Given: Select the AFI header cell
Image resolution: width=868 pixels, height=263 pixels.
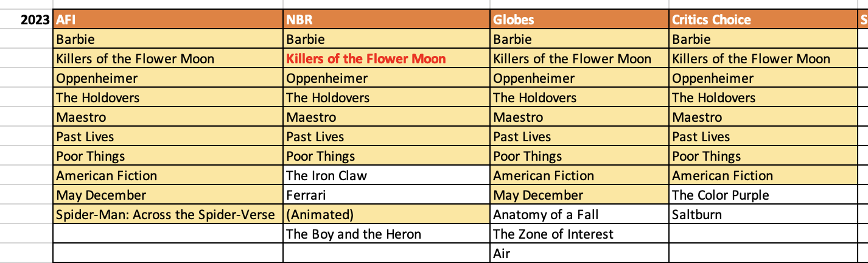Looking at the screenshot, I should pos(167,19).
